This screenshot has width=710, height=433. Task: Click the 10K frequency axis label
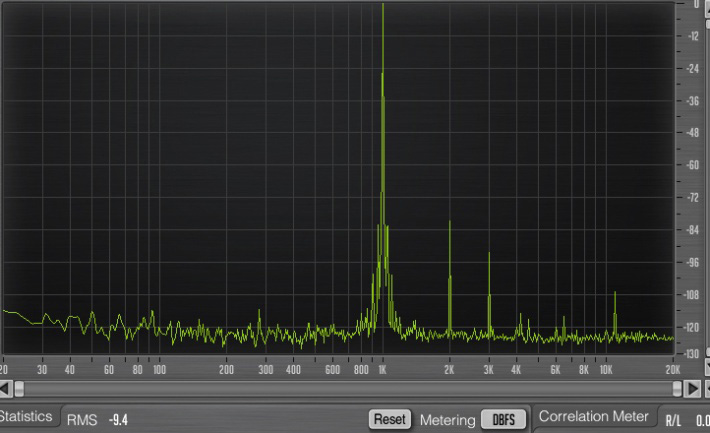606,370
